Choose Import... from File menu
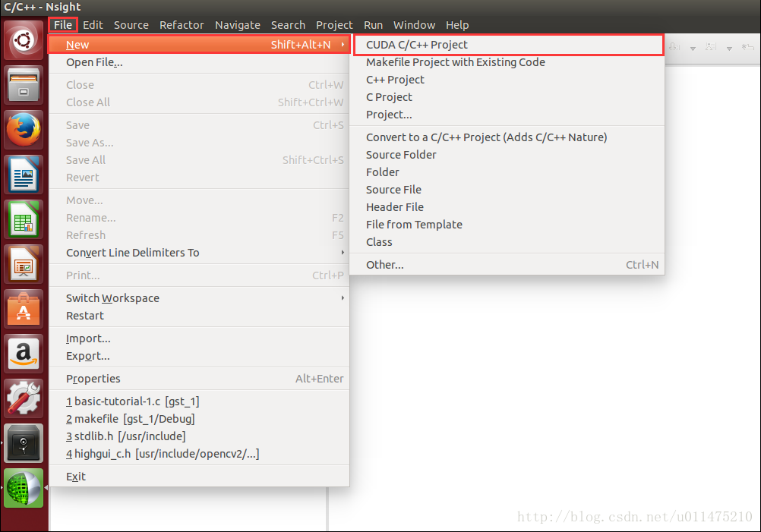 click(199, 338)
